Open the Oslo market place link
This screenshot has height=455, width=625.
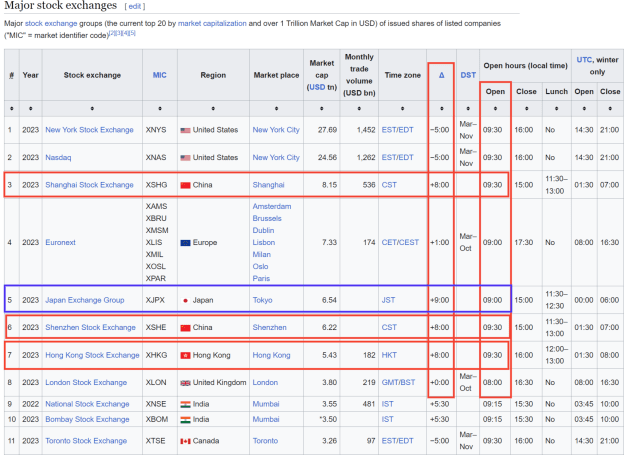[260, 266]
